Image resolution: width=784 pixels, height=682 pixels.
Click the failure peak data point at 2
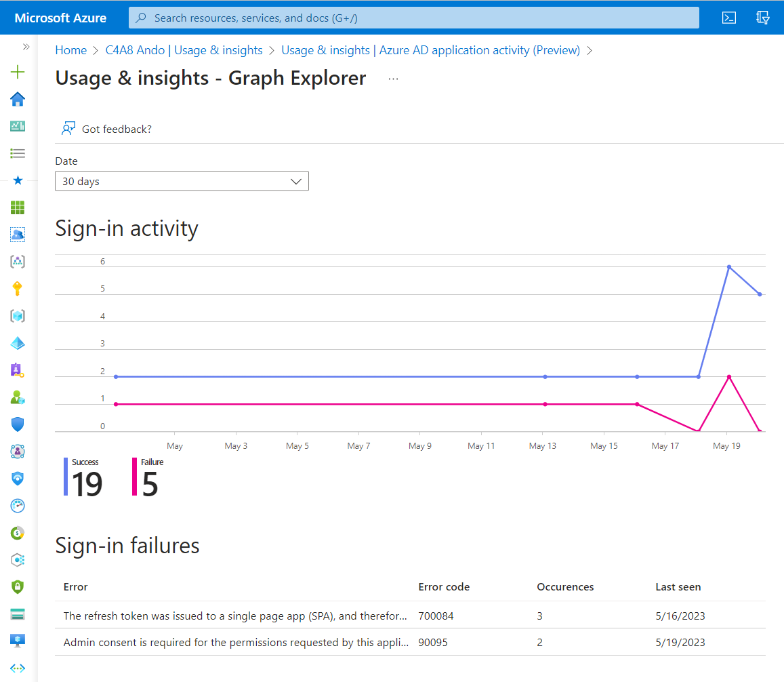729,377
